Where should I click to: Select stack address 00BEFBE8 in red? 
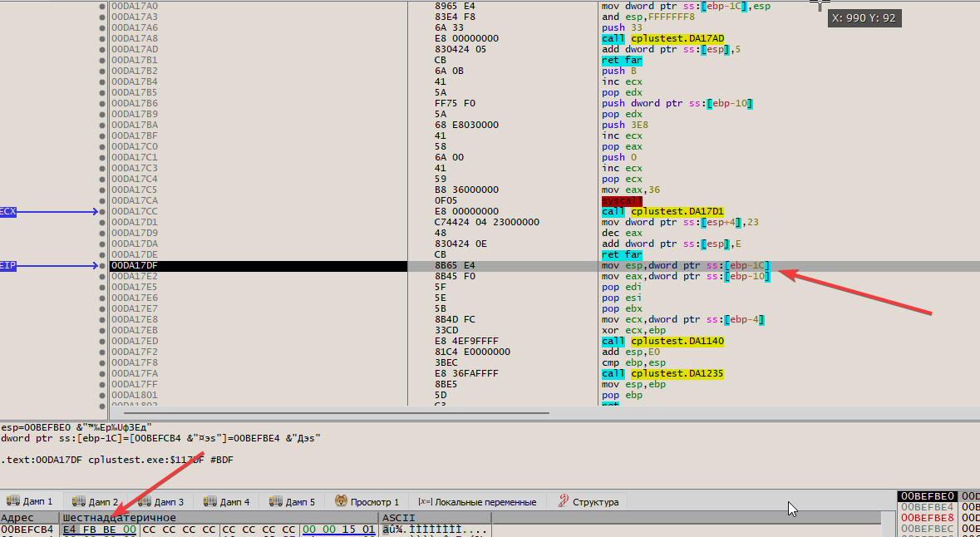pos(928,518)
